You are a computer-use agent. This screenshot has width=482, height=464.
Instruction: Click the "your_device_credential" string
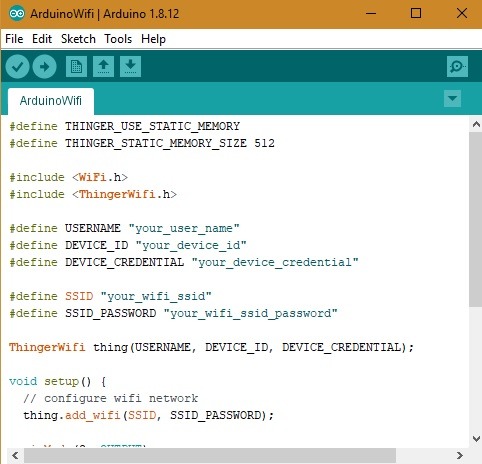(x=275, y=262)
